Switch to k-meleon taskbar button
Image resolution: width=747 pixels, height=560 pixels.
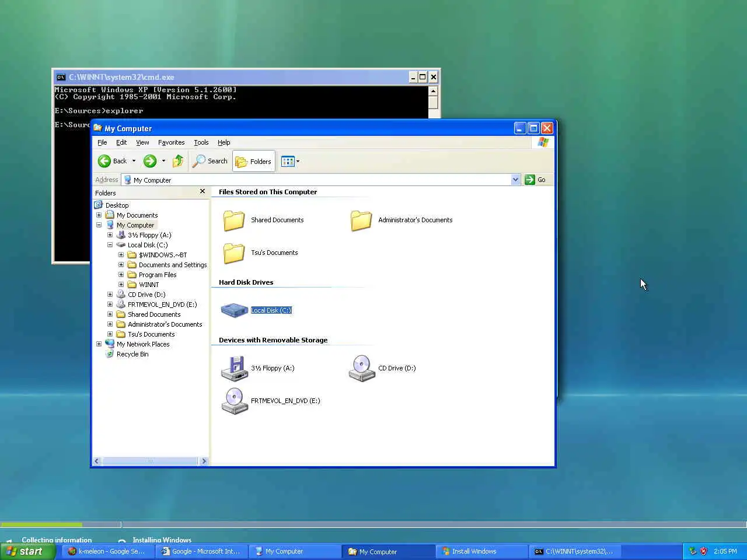click(x=108, y=551)
